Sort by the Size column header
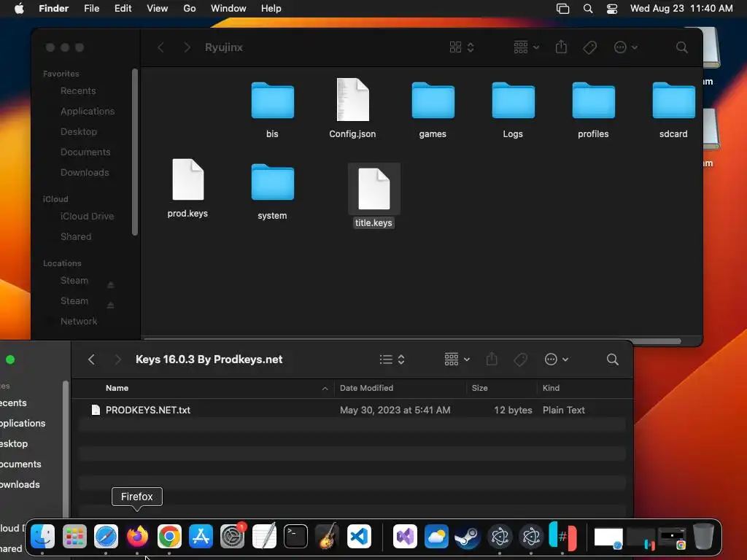Image resolution: width=747 pixels, height=560 pixels. [480, 388]
